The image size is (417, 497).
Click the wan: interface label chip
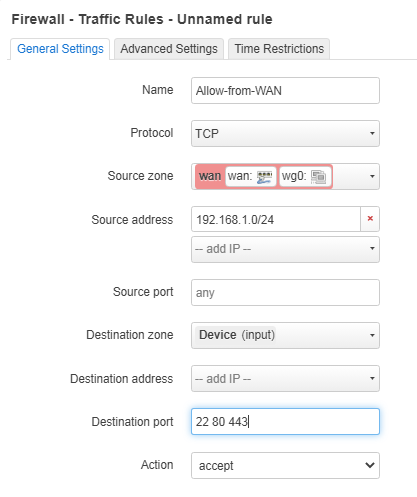coord(251,176)
